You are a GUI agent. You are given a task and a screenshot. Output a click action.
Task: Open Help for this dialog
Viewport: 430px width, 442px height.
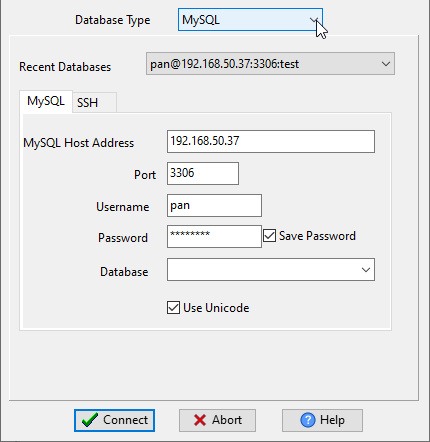pyautogui.click(x=322, y=420)
